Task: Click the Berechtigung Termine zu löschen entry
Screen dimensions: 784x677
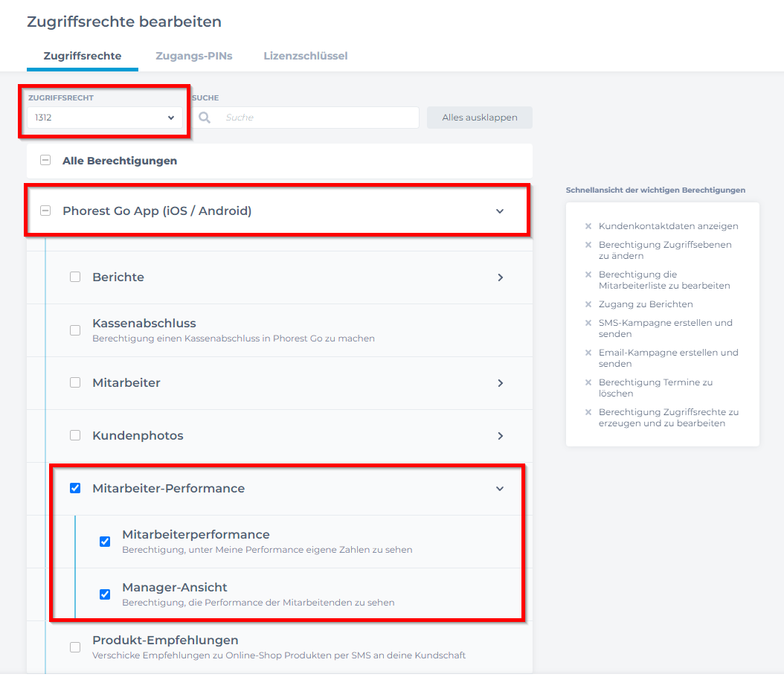Action: (655, 388)
